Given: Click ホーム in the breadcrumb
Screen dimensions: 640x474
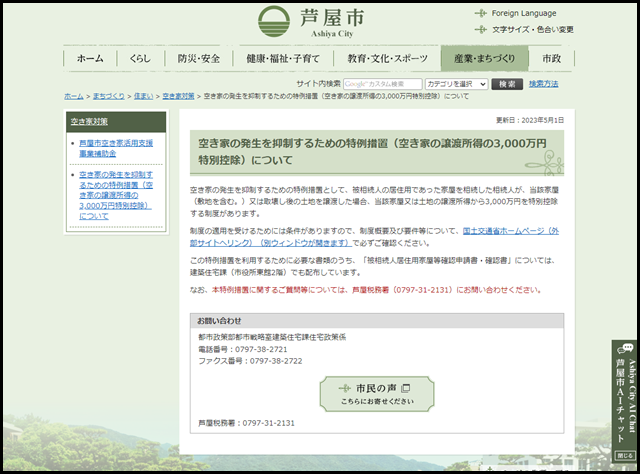Looking at the screenshot, I should [73, 96].
